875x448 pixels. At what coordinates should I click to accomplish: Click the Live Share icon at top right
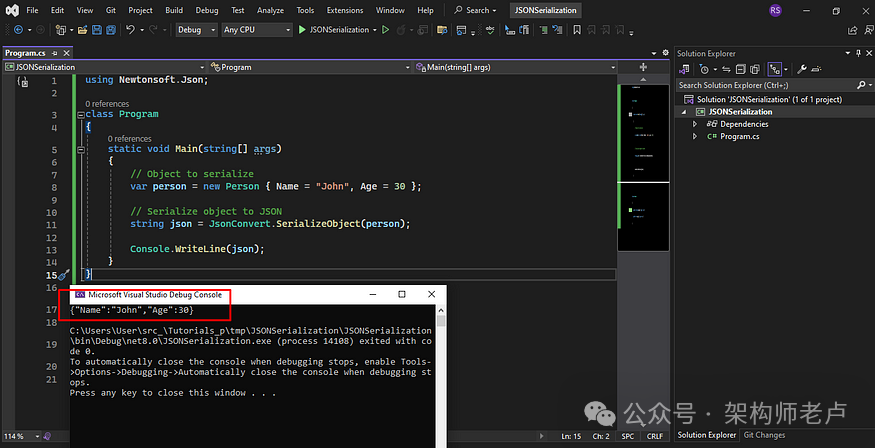point(852,30)
